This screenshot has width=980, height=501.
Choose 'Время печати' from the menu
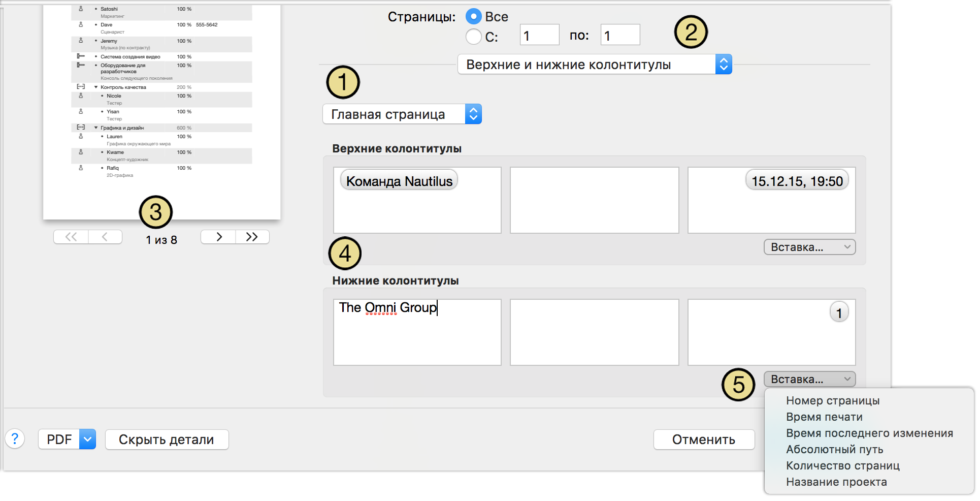click(824, 417)
